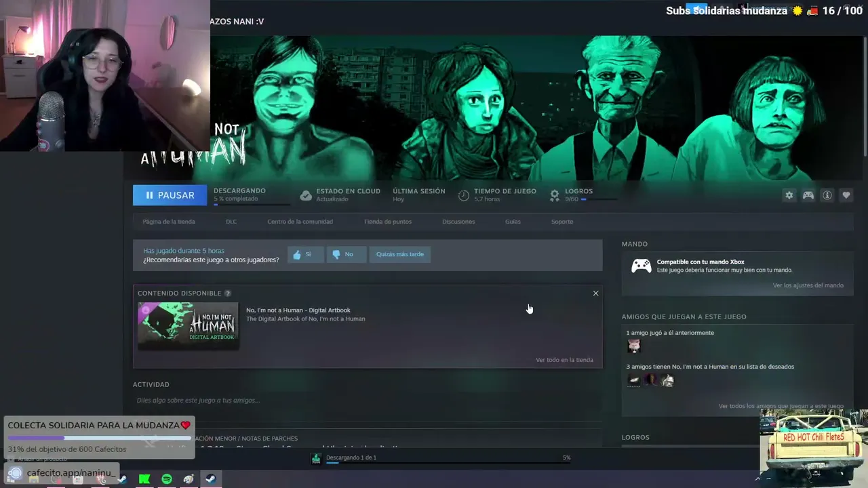Click the achievements progress bar next to 9/60

point(599,199)
